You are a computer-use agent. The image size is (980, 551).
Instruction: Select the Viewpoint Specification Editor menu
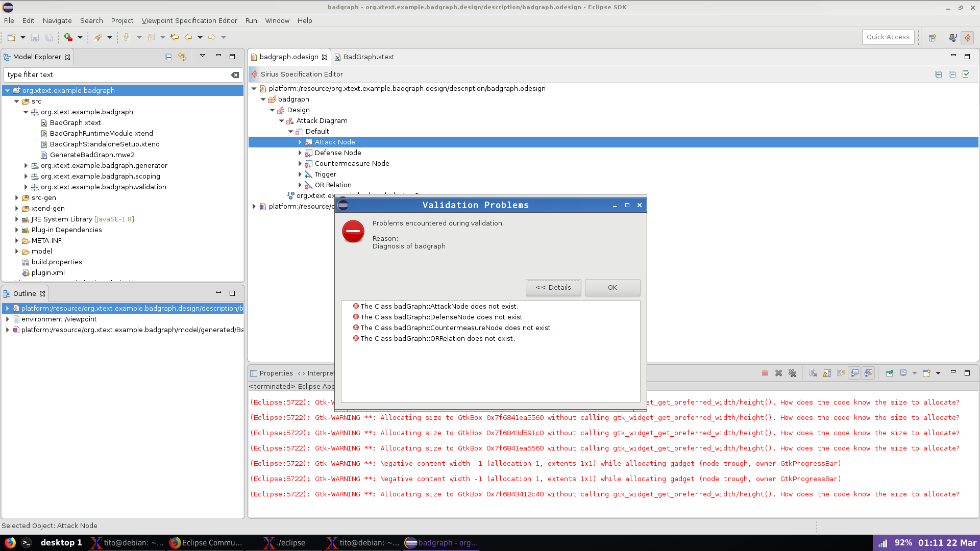(190, 20)
